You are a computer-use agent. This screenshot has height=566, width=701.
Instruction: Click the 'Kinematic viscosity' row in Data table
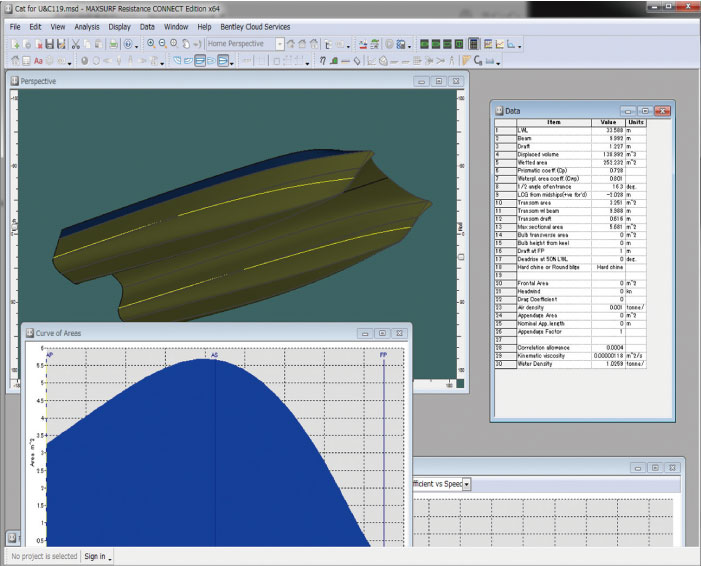tap(570, 355)
